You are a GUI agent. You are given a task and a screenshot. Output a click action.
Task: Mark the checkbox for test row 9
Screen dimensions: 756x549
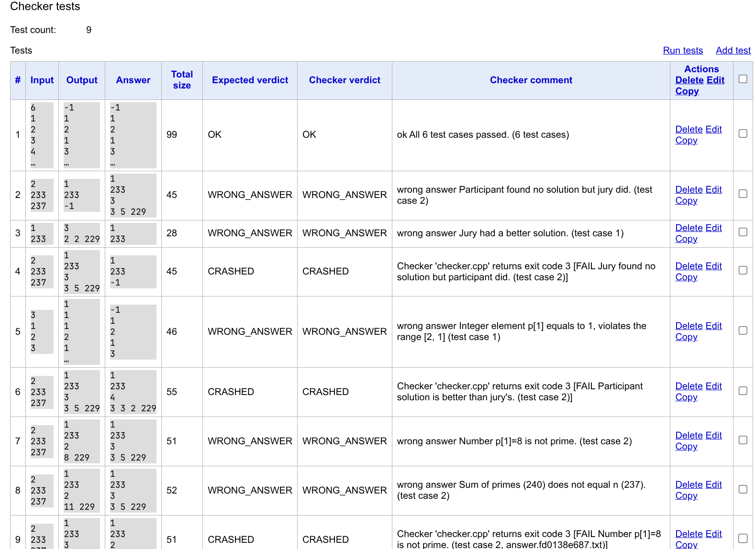point(743,538)
